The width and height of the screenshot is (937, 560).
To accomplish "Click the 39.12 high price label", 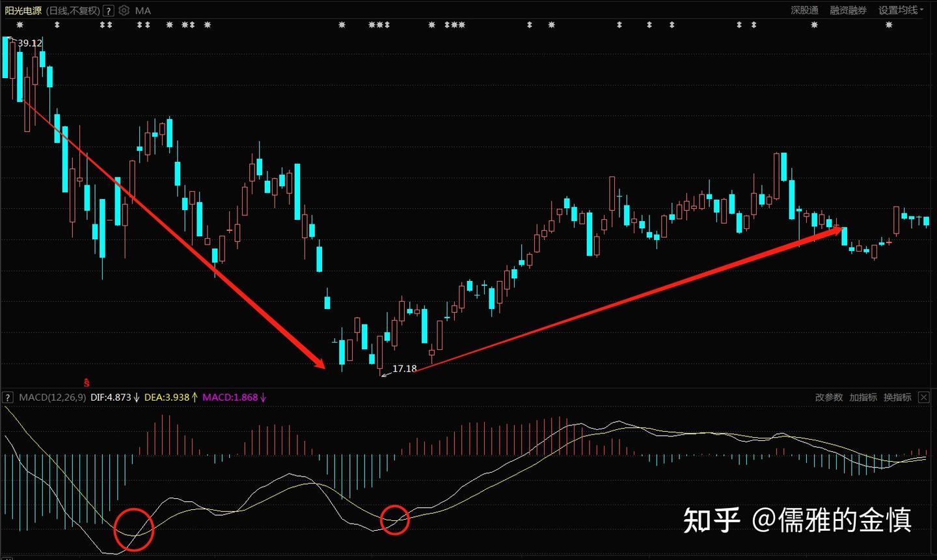I will pyautogui.click(x=30, y=43).
